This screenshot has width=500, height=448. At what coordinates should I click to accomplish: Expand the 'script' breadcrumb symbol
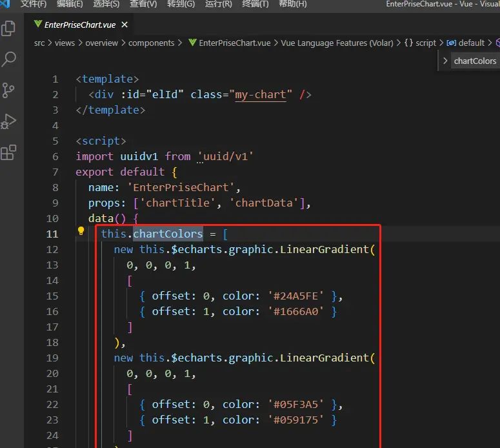tap(426, 43)
